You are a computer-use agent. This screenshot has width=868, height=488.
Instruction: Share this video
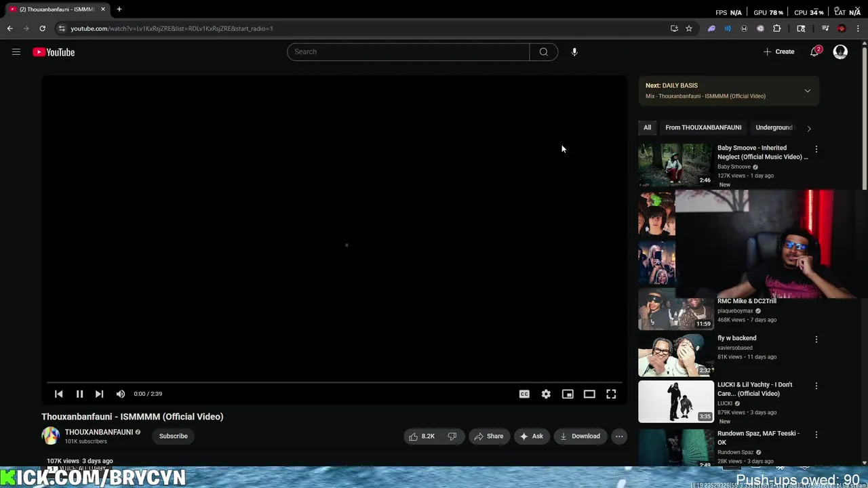(x=488, y=436)
